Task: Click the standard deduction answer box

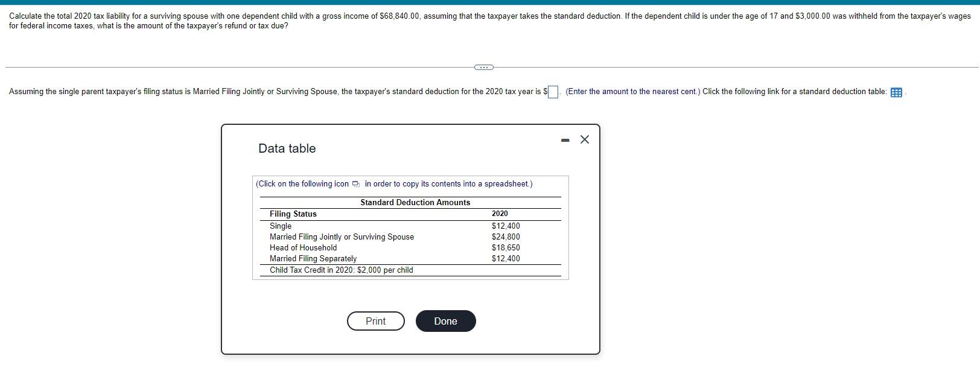Action: tap(553, 92)
